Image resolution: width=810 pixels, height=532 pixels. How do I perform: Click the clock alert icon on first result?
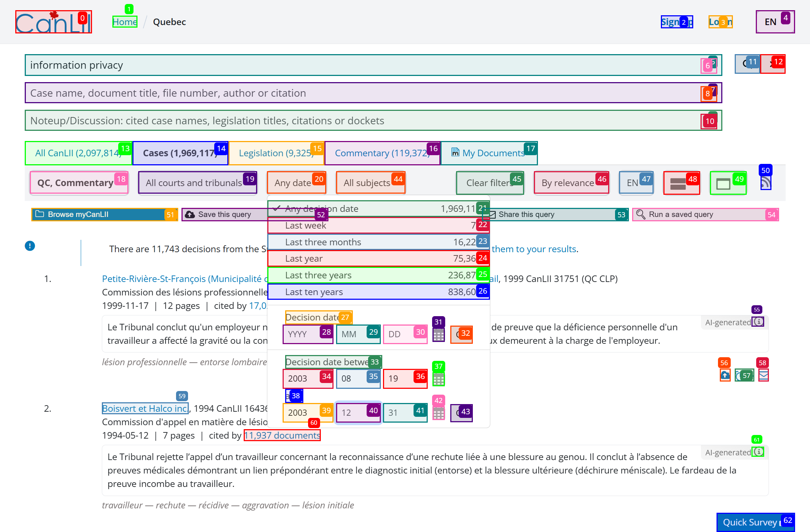pos(744,375)
